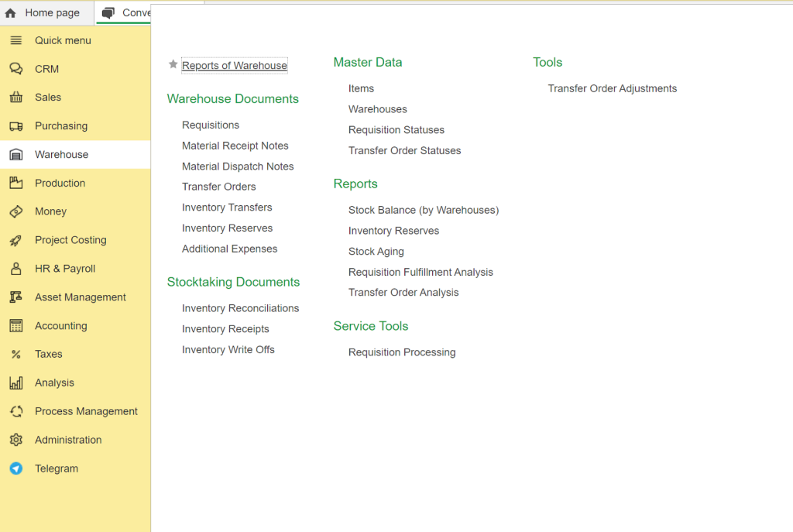Image resolution: width=793 pixels, height=532 pixels.
Task: Open the Project Costing section label
Action: 70,240
